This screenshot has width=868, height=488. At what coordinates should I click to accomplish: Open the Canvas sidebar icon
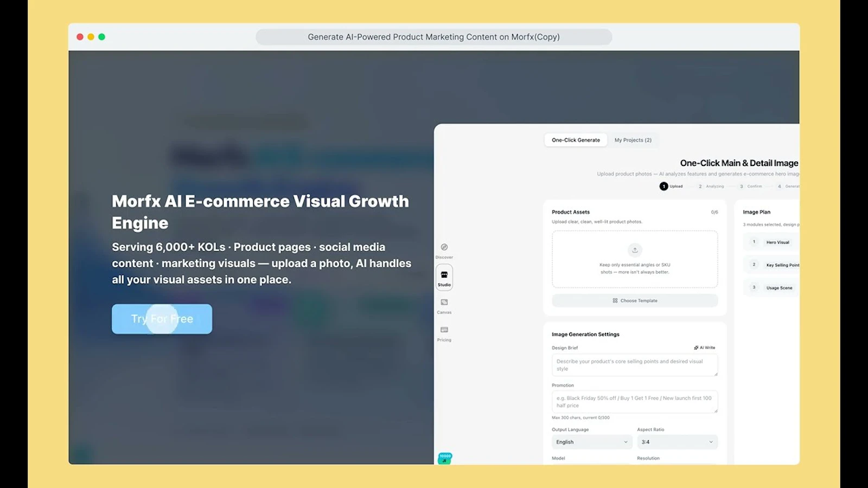444,303
